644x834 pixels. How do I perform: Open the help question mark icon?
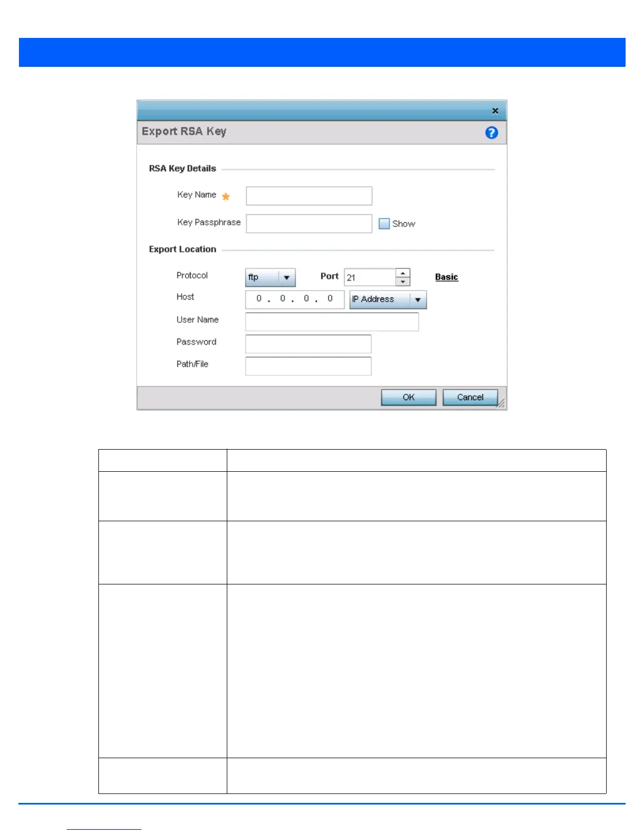coord(491,133)
